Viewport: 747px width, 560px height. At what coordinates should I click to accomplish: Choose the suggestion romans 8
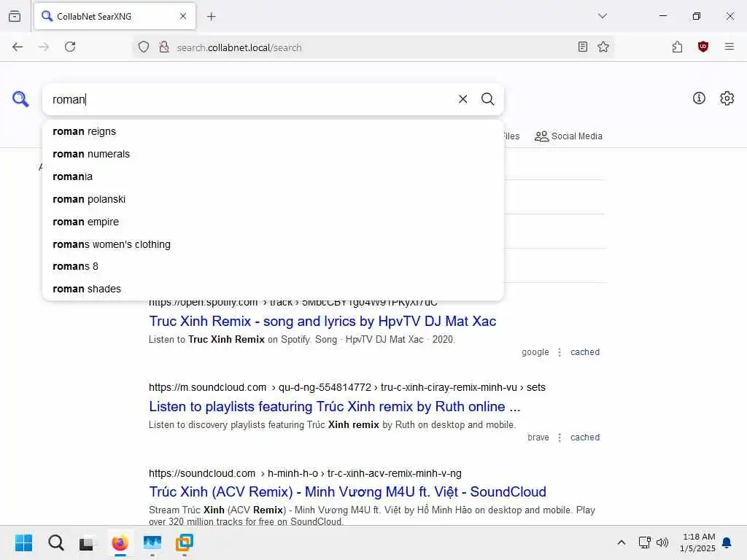click(273, 266)
